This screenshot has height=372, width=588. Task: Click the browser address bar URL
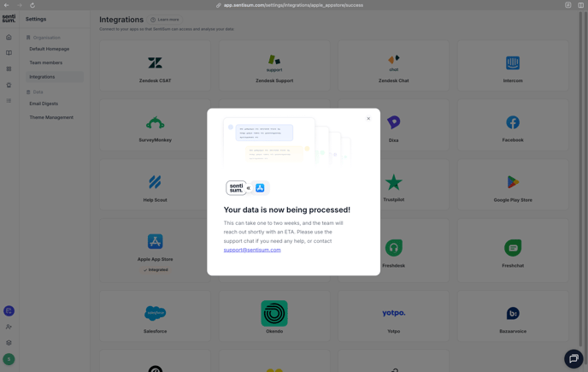tap(293, 5)
